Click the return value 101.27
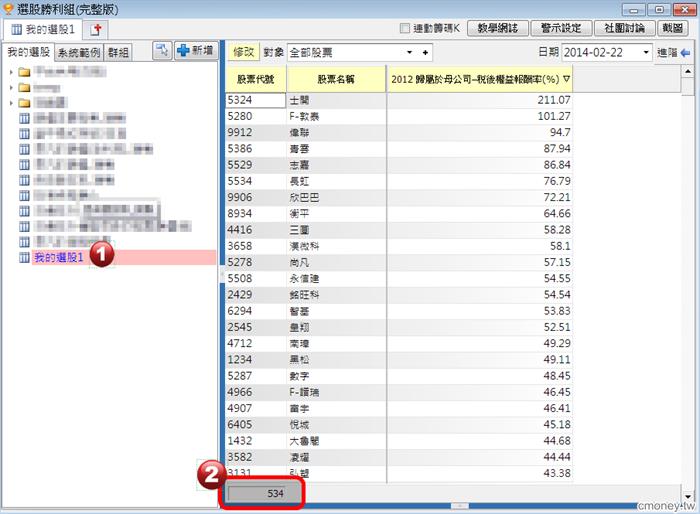This screenshot has width=700, height=514. [554, 116]
